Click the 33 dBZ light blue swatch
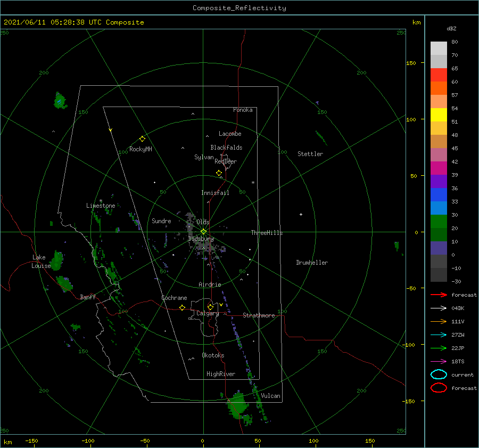Image resolution: width=479 pixels, height=448 pixels. 439,208
